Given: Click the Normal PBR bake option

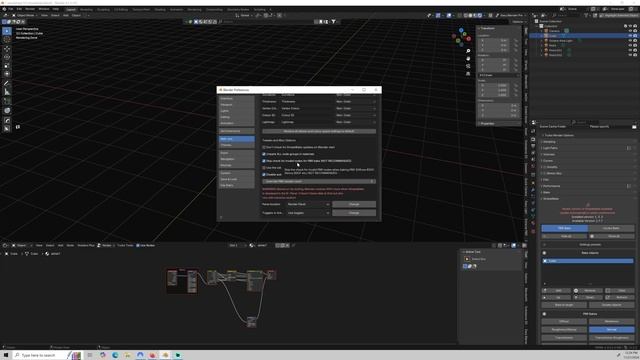Looking at the screenshot, I should (x=611, y=329).
